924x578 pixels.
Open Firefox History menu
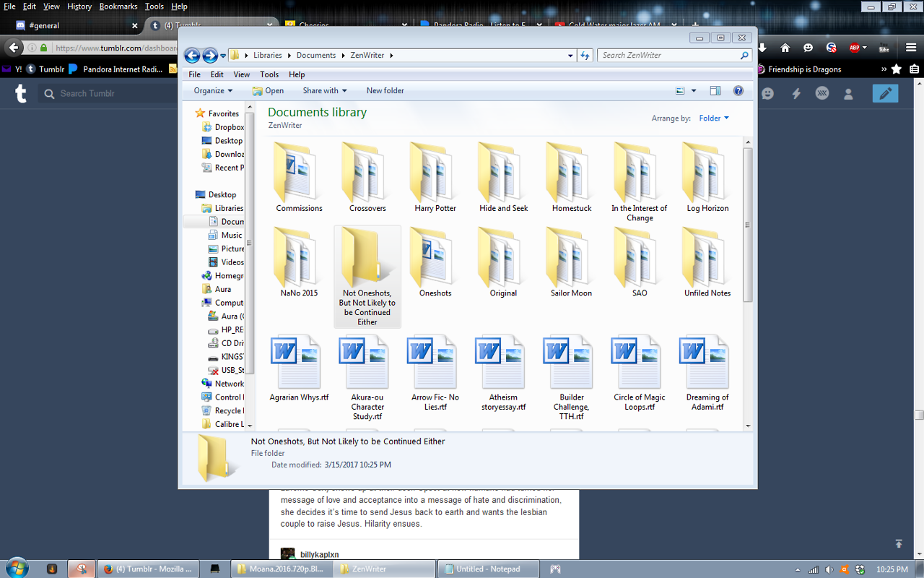point(79,7)
